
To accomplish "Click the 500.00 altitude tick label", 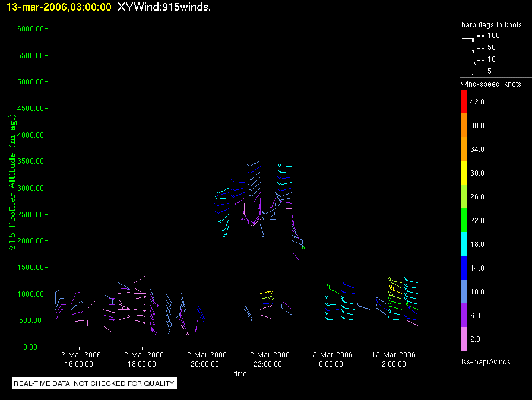I will [x=32, y=320].
